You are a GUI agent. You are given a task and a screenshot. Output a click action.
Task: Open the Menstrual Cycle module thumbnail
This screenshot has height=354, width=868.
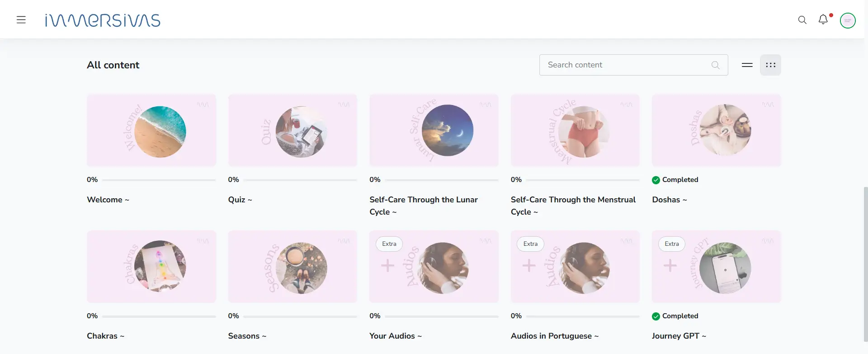[575, 130]
